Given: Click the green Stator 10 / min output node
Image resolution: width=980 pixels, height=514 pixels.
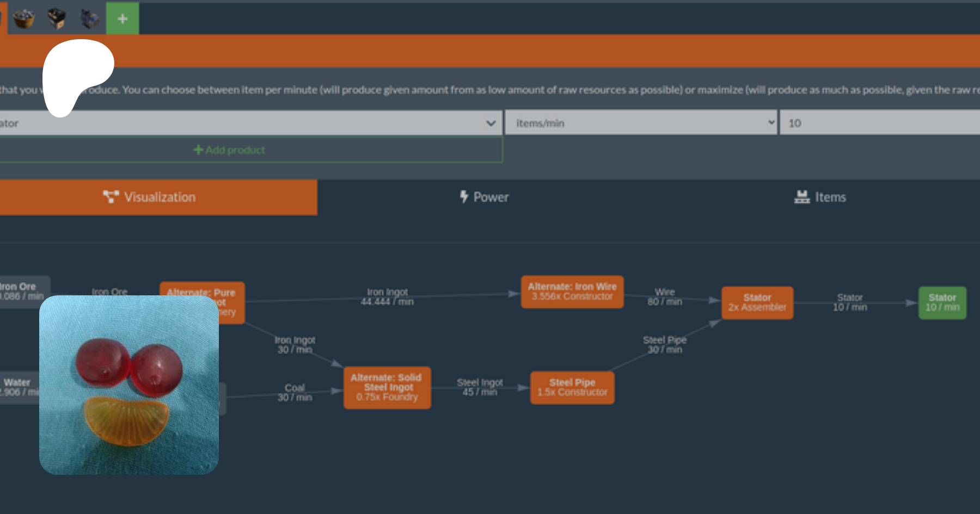Looking at the screenshot, I should [942, 302].
